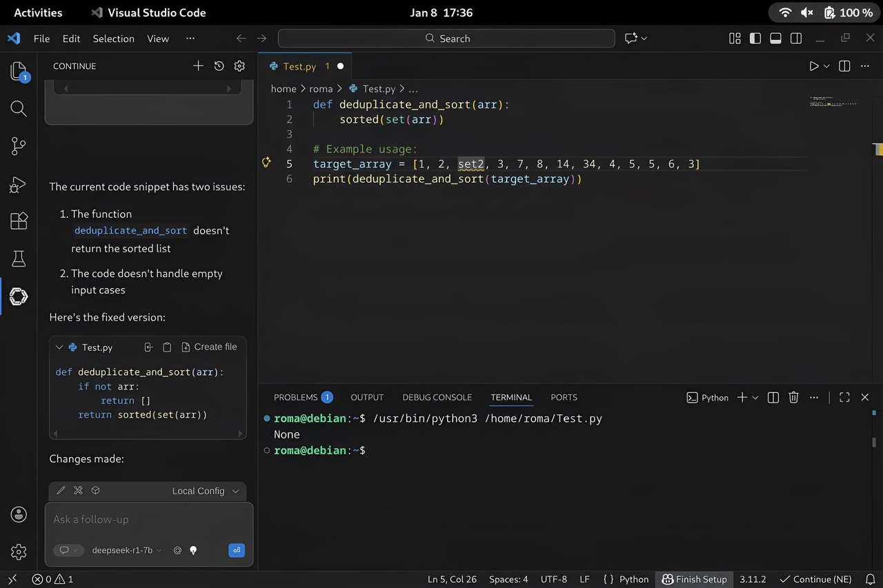
Task: Open the Extensions view
Action: pos(19,221)
